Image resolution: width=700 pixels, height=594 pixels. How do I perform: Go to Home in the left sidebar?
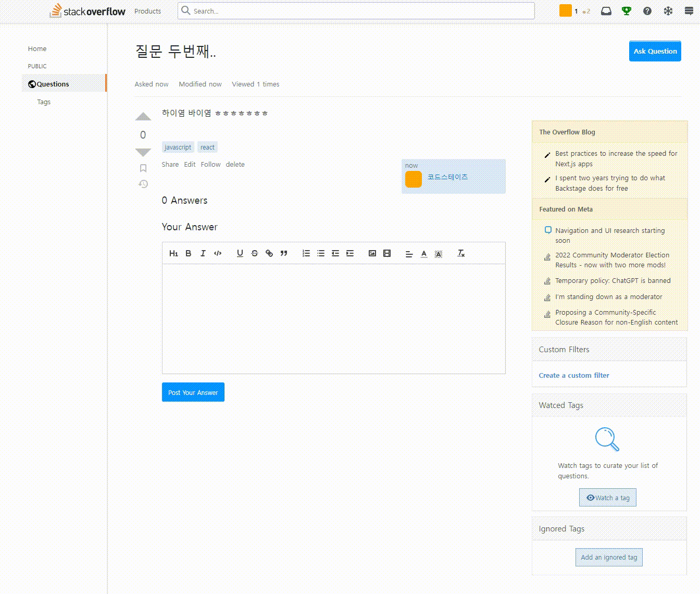pos(37,48)
